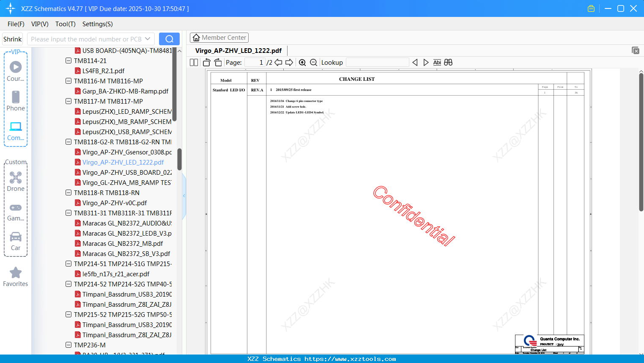Screen dimensions: 644x363
Task: Open the Game console category
Action: [x=16, y=212]
